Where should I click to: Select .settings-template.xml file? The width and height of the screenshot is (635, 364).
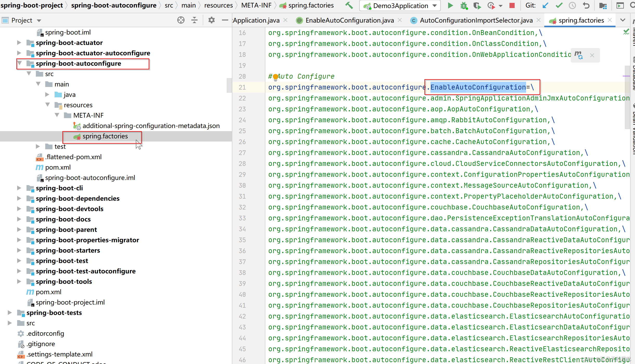(x=60, y=354)
